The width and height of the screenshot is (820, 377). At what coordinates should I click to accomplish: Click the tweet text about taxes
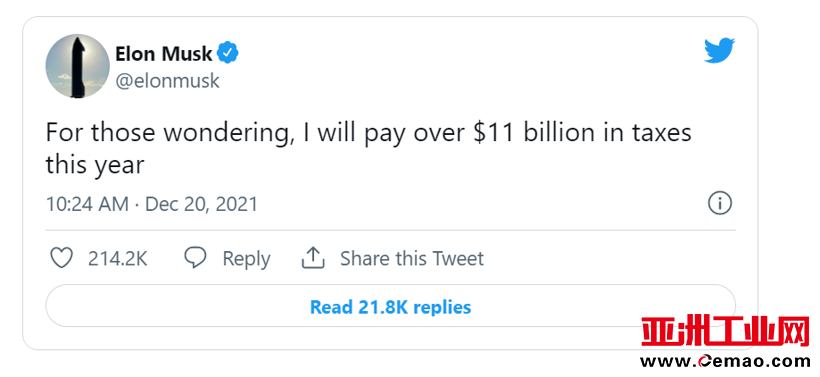click(x=368, y=149)
